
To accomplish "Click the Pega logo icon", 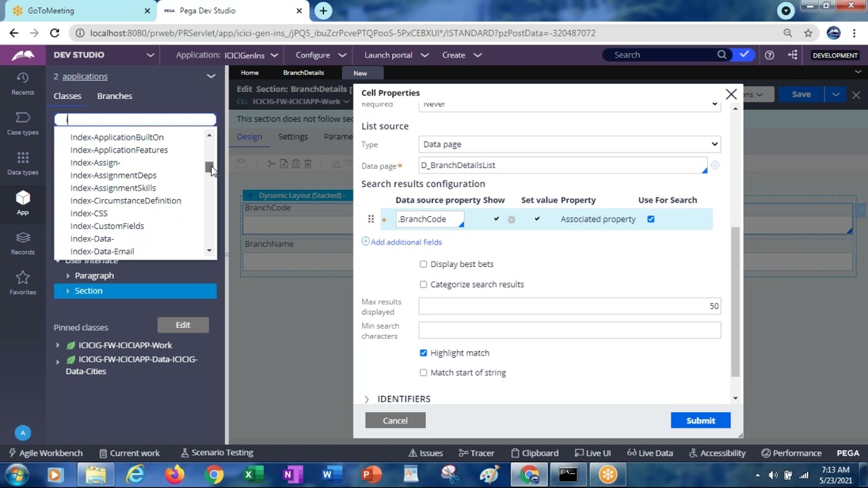I will pos(22,55).
